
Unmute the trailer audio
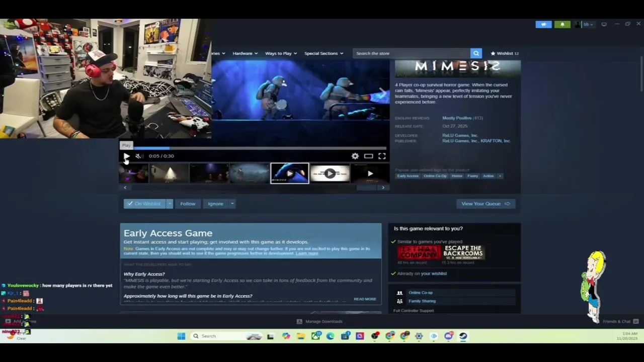139,156
